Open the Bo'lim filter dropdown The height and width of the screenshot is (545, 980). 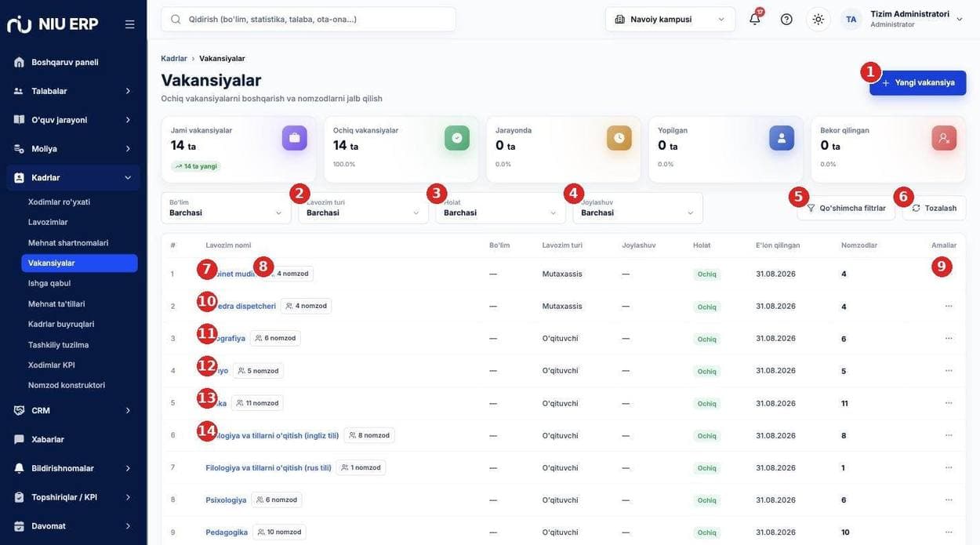pos(226,208)
